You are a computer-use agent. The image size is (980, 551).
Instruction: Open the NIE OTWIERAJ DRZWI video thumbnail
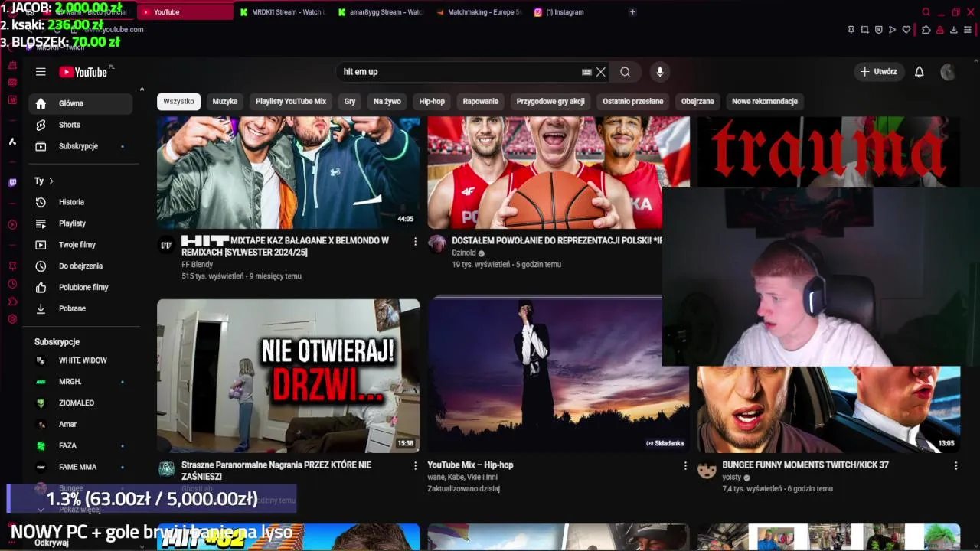coord(288,376)
